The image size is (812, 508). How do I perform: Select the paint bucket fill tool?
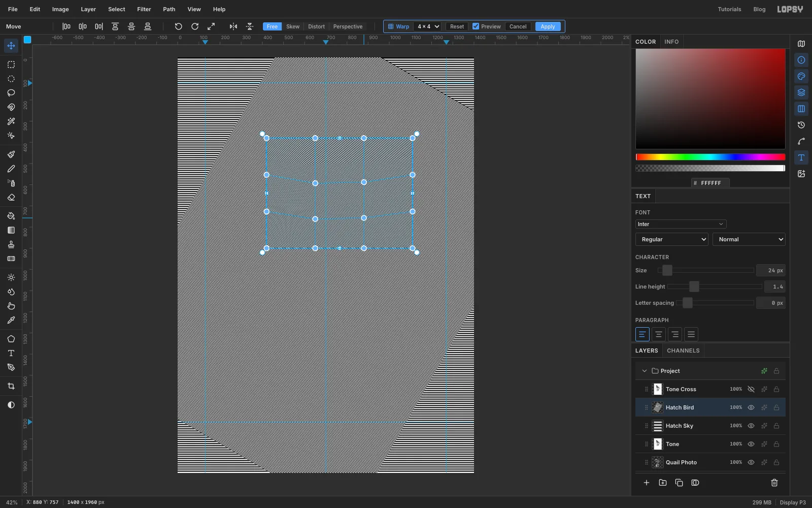tap(11, 216)
